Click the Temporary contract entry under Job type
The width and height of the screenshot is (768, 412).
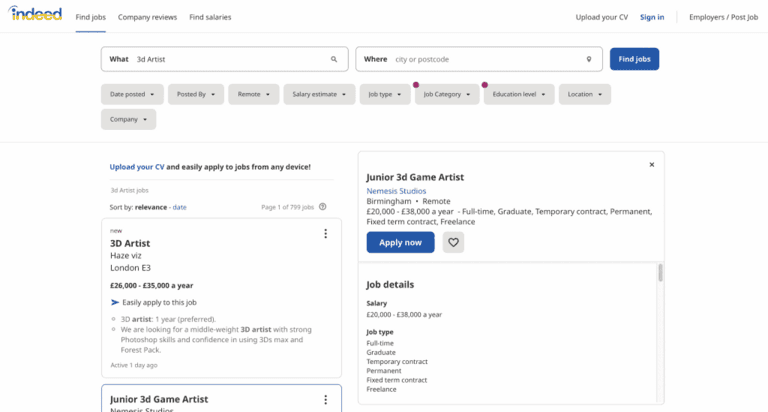pyautogui.click(x=397, y=362)
